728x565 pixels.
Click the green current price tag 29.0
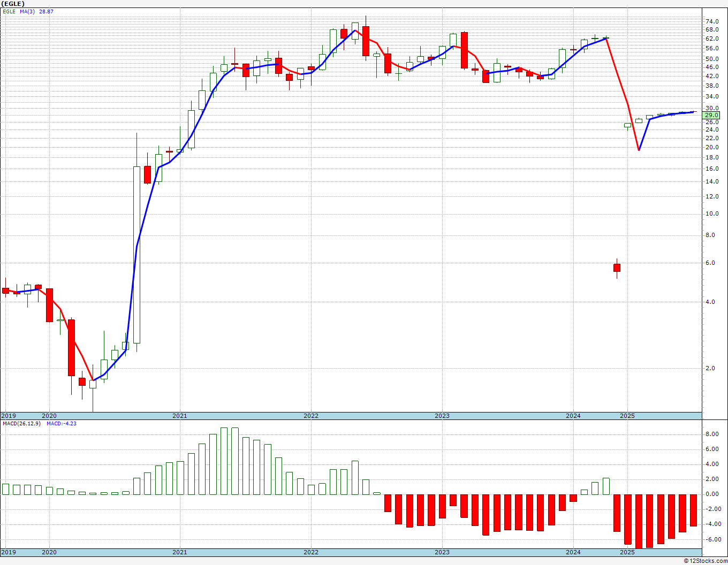[711, 115]
